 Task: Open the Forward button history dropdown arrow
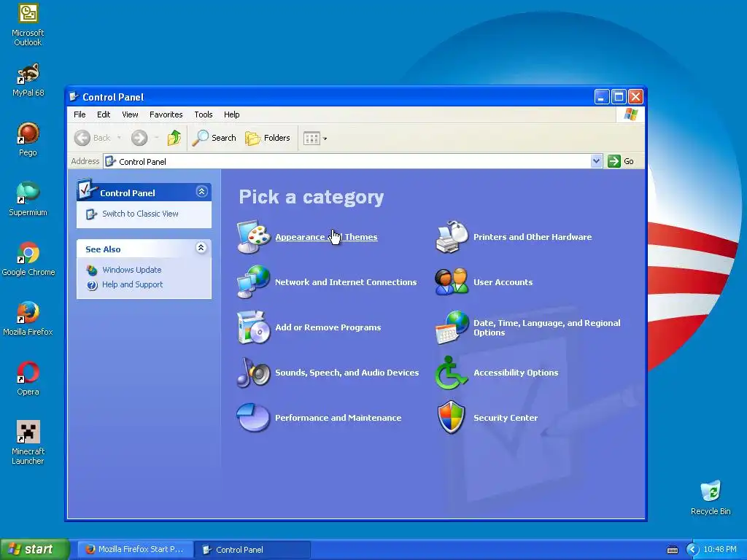(156, 138)
